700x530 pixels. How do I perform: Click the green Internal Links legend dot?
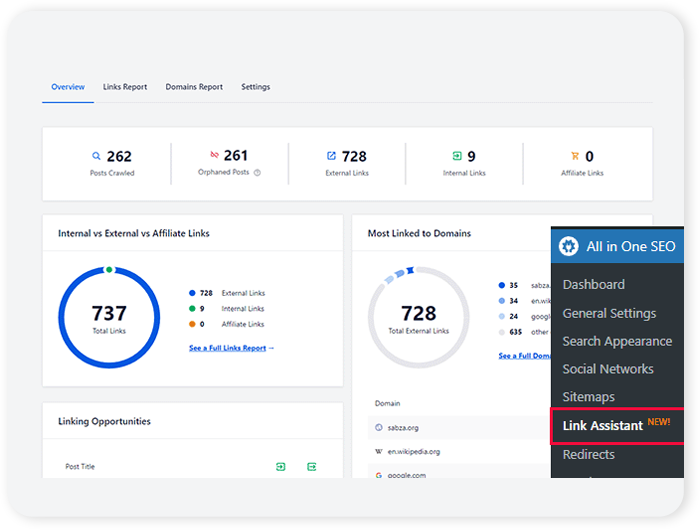192,309
